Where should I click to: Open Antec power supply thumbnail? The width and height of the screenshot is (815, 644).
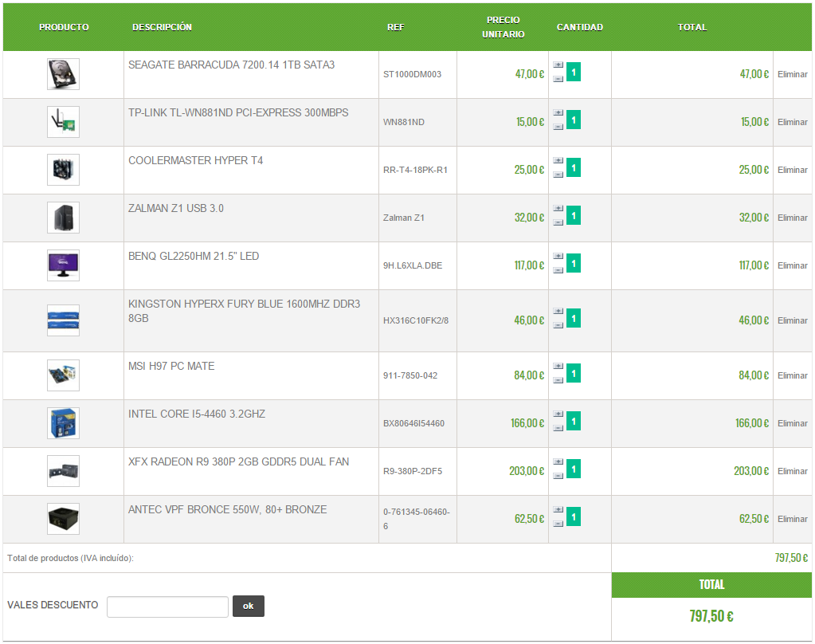tap(64, 519)
